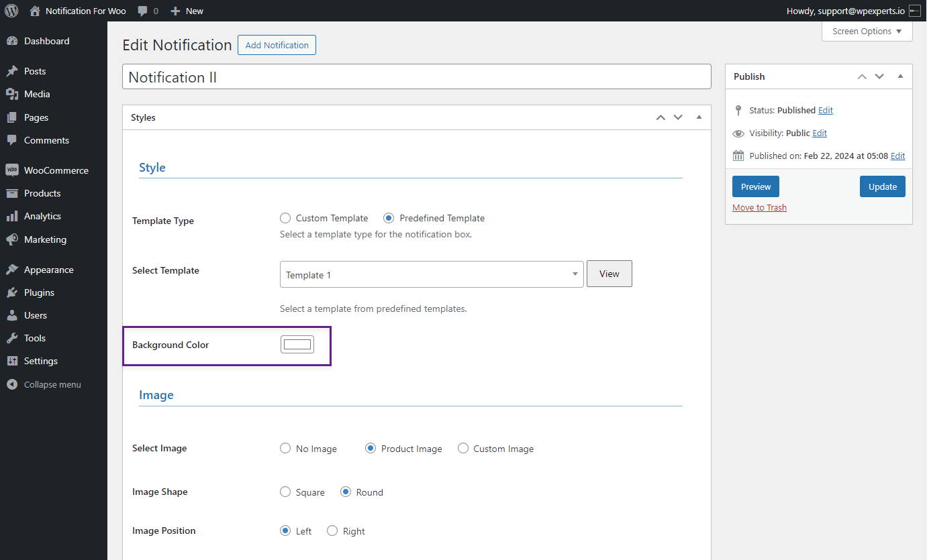
Task: Click Move to Trash link
Action: coord(759,207)
